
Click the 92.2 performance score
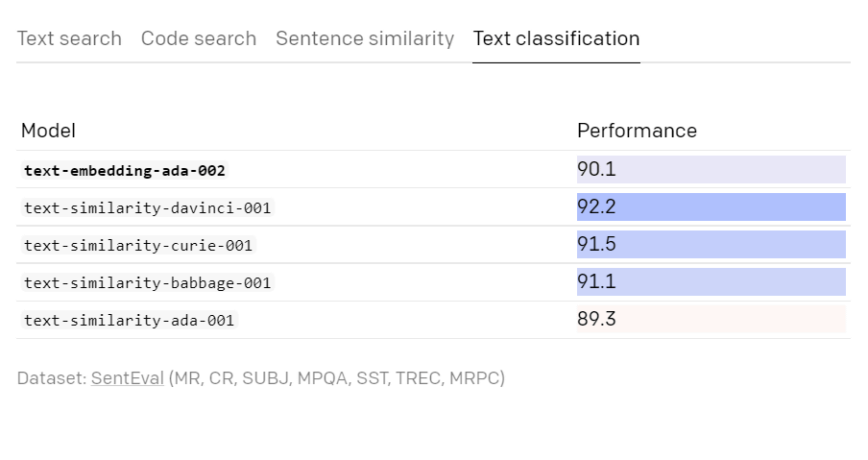tap(596, 207)
